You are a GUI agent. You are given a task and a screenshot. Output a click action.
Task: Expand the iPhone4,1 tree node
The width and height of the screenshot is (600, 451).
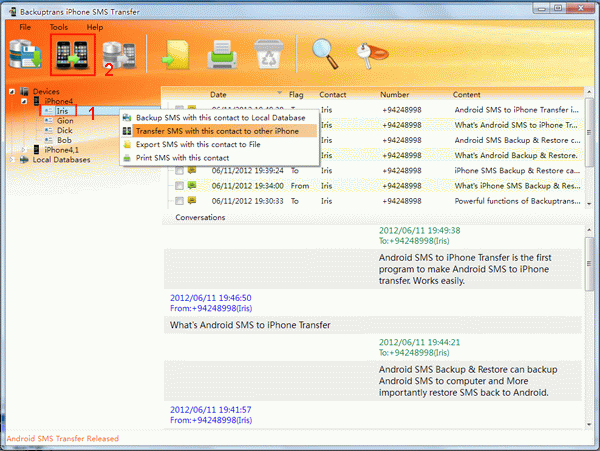24,150
